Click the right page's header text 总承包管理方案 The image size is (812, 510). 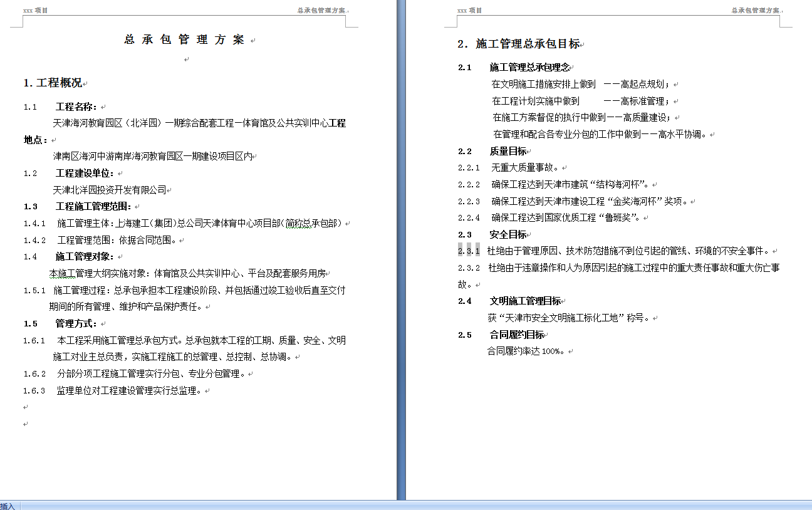(757, 11)
